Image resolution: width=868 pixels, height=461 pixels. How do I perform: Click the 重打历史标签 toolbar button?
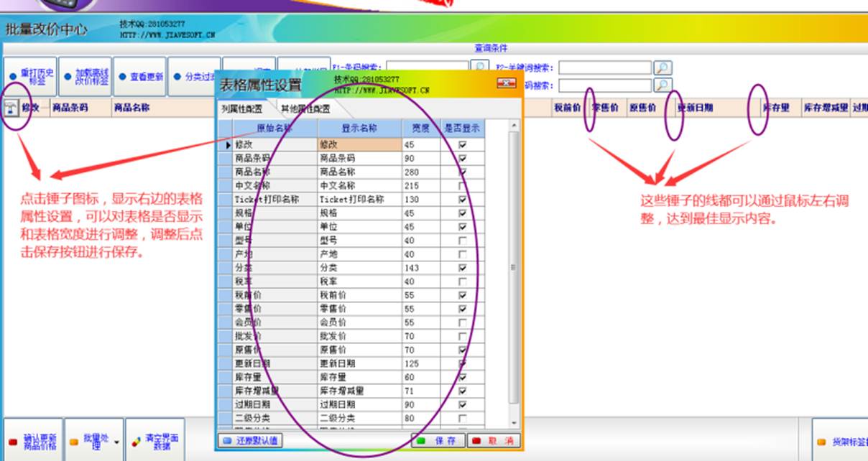[x=30, y=77]
